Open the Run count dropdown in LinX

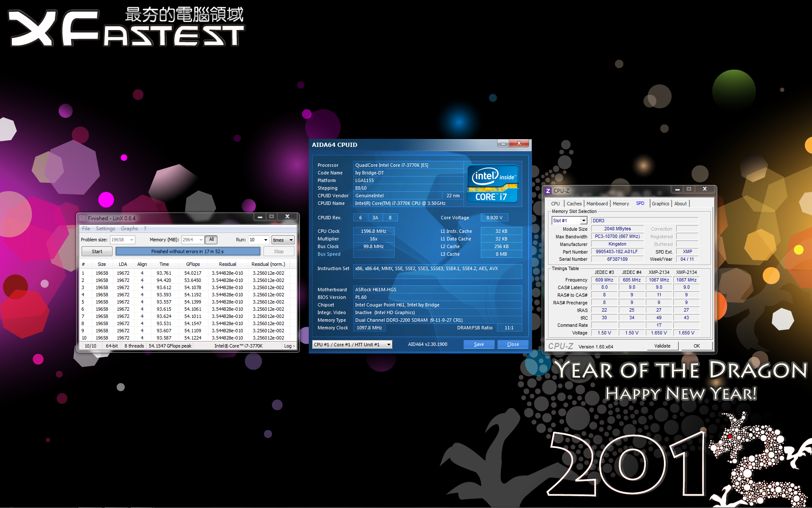tap(266, 240)
